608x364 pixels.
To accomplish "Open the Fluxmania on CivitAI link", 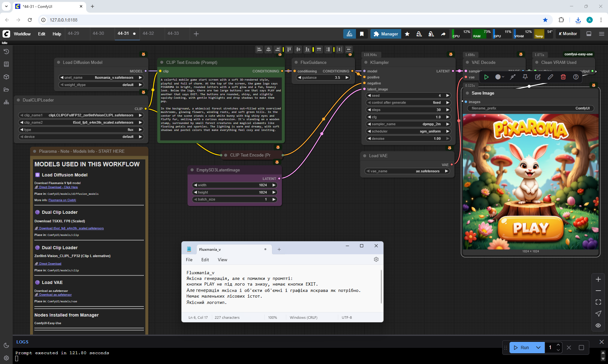I will point(62,200).
